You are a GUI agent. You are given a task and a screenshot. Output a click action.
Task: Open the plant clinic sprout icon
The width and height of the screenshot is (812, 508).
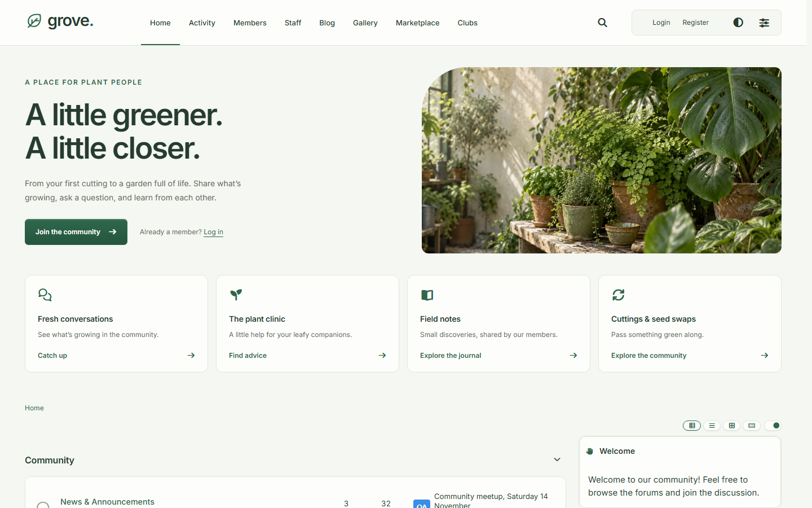tap(236, 295)
